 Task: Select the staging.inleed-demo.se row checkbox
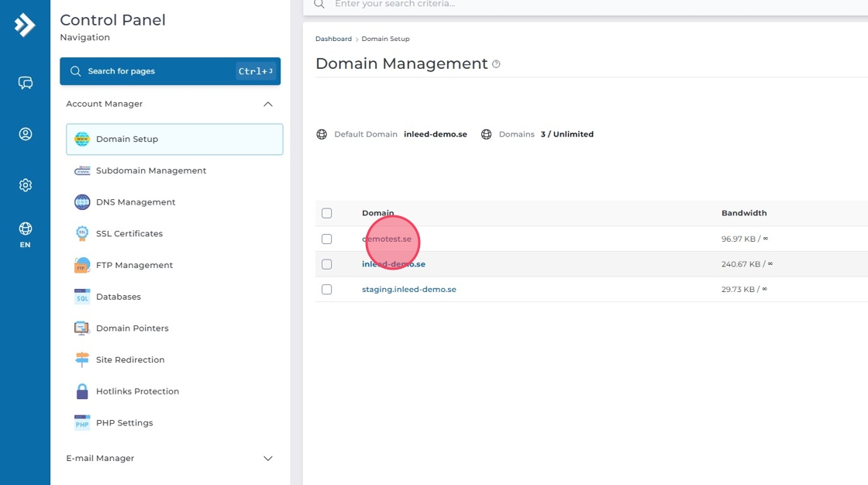pos(326,289)
